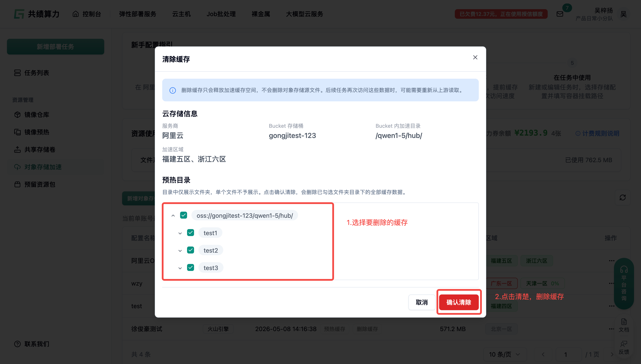Open the 云主机 menu

tap(181, 14)
